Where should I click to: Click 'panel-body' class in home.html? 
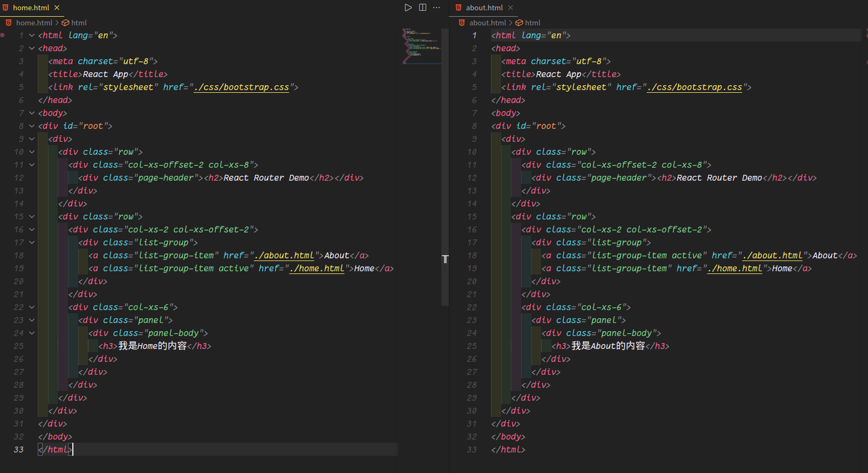[173, 333]
